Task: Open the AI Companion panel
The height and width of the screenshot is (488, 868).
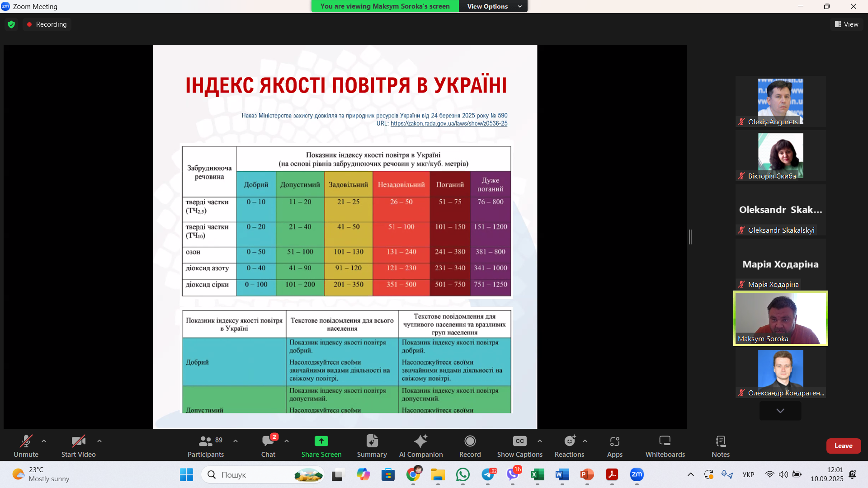Action: click(420, 445)
